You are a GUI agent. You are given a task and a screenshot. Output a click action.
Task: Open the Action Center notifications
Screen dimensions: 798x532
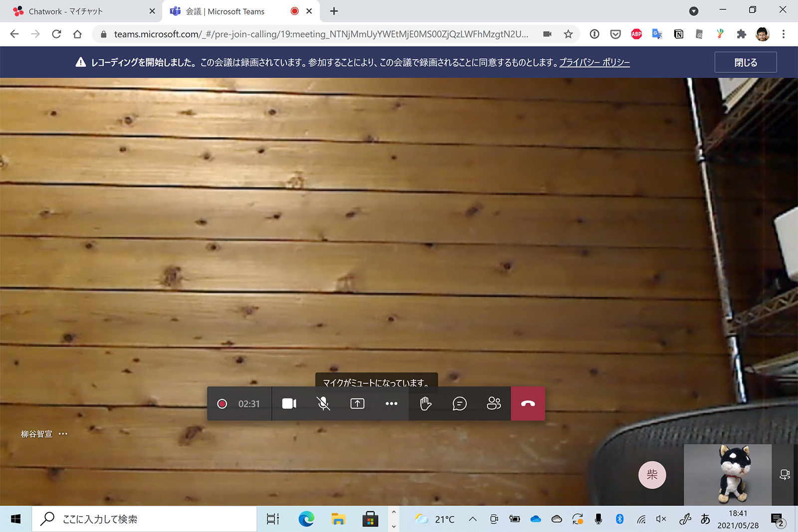[x=778, y=520]
